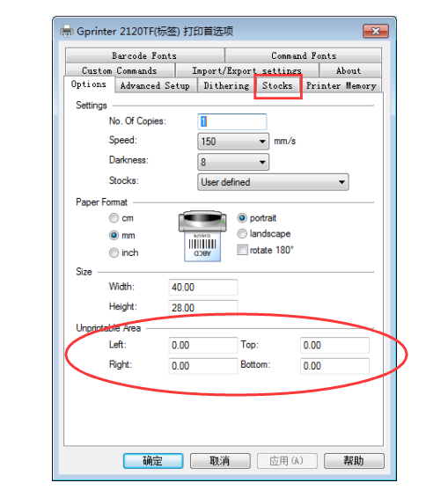This screenshot has height=490, width=448.
Task: Open the Command Fonts tab
Action: [x=304, y=55]
